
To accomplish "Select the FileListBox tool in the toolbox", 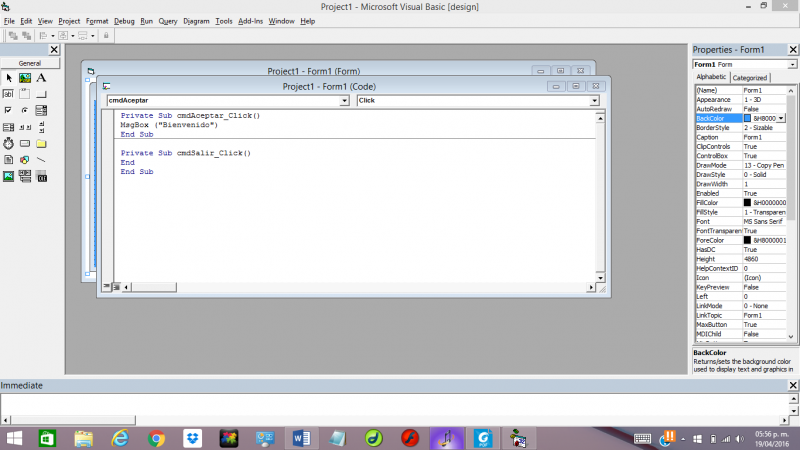I will click(9, 160).
